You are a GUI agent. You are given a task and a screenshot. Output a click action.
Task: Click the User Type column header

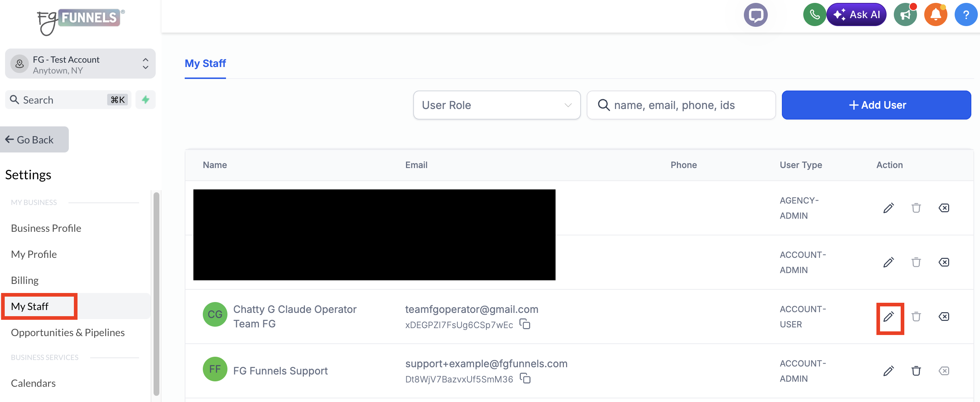pos(801,165)
